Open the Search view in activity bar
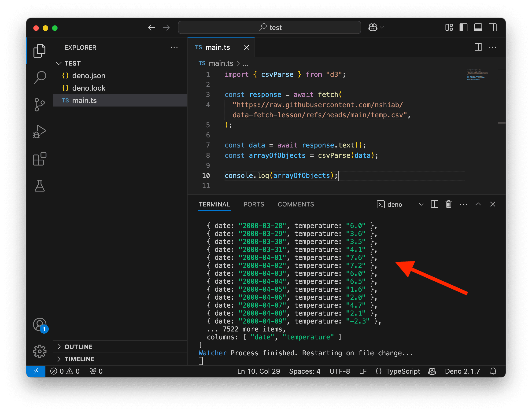This screenshot has height=412, width=532. point(40,78)
